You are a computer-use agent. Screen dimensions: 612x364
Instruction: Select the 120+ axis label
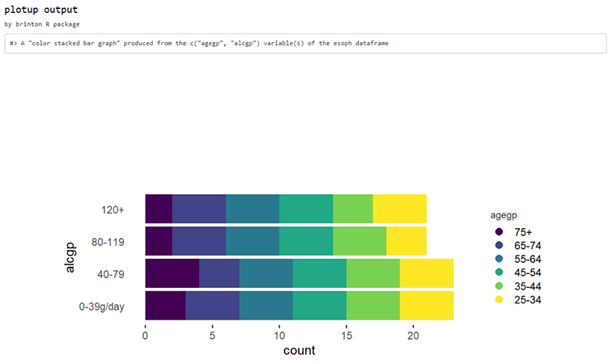[113, 210]
